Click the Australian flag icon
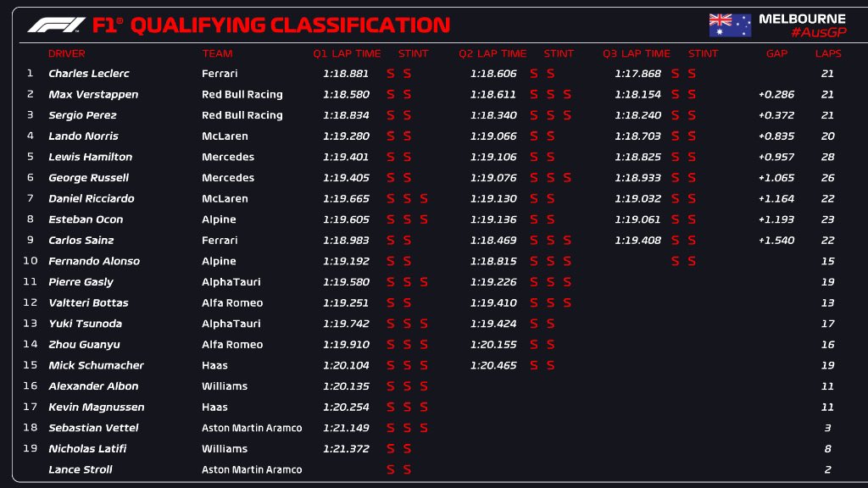Viewport: 868px width, 488px height. 730,25
